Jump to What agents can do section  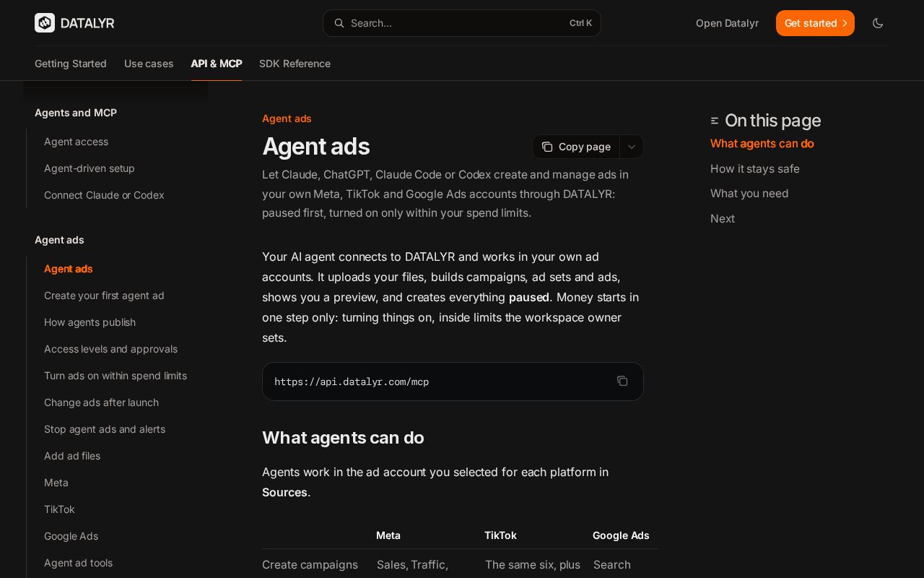(x=762, y=143)
